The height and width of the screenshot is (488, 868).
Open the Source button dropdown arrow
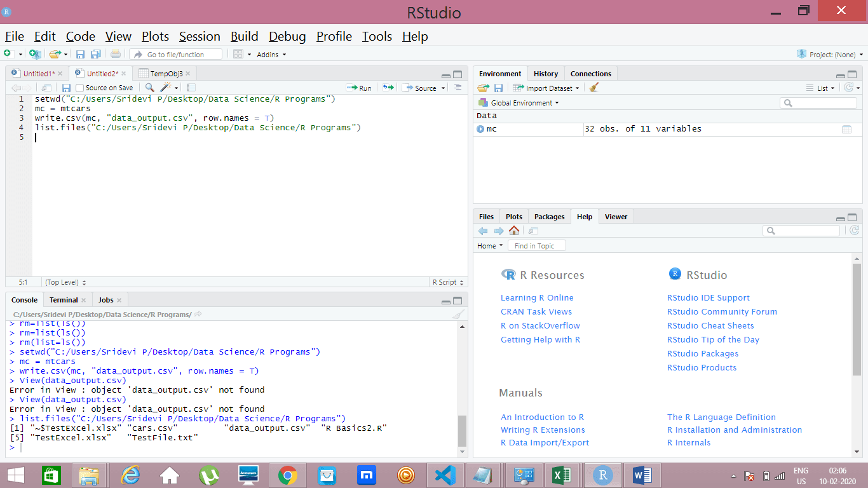tap(443, 88)
